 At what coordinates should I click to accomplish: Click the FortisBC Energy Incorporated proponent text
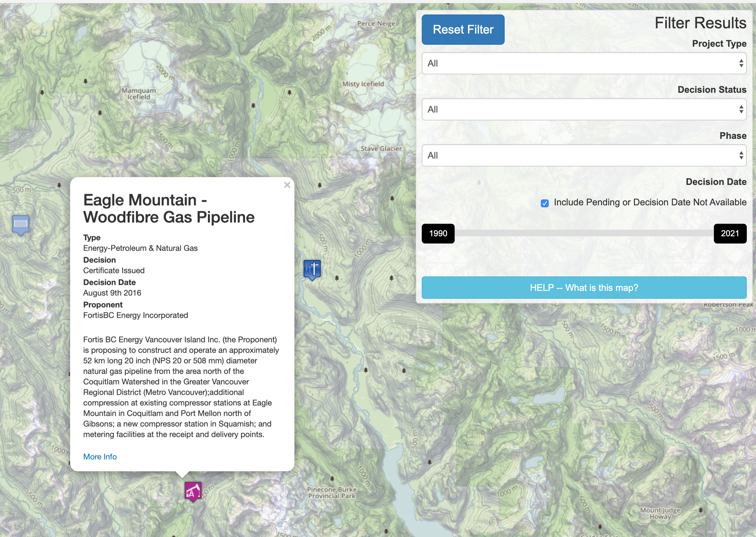tap(136, 315)
